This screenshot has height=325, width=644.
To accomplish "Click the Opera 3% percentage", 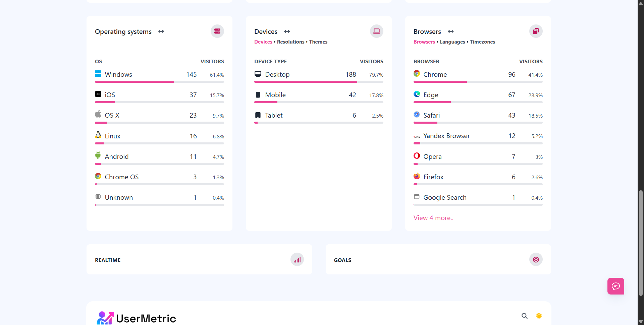I will pyautogui.click(x=539, y=157).
